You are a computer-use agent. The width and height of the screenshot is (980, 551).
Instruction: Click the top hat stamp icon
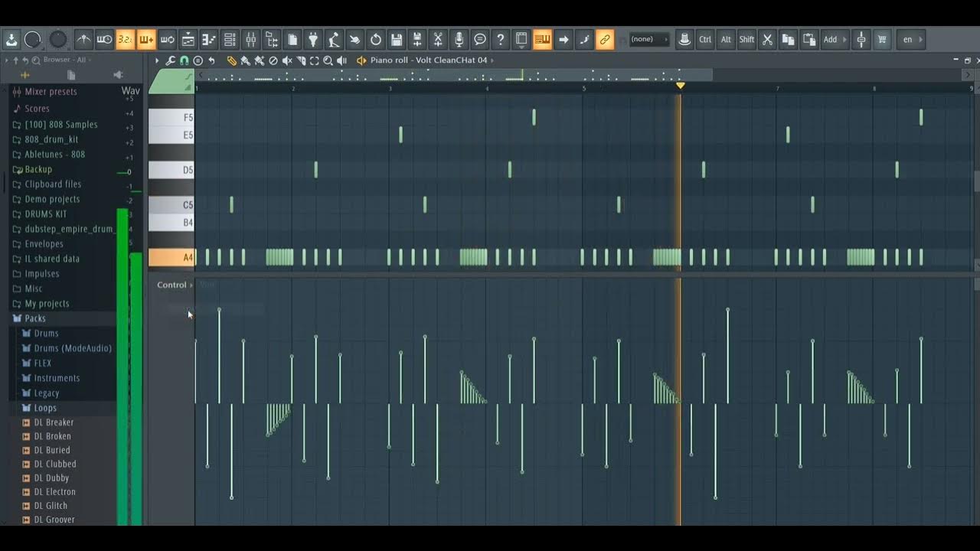coord(684,39)
